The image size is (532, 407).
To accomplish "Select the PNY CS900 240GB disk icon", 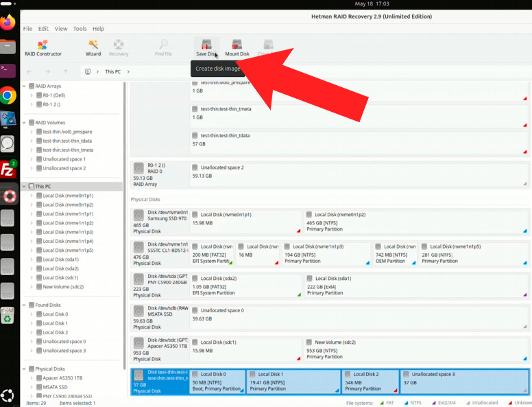I will click(138, 279).
